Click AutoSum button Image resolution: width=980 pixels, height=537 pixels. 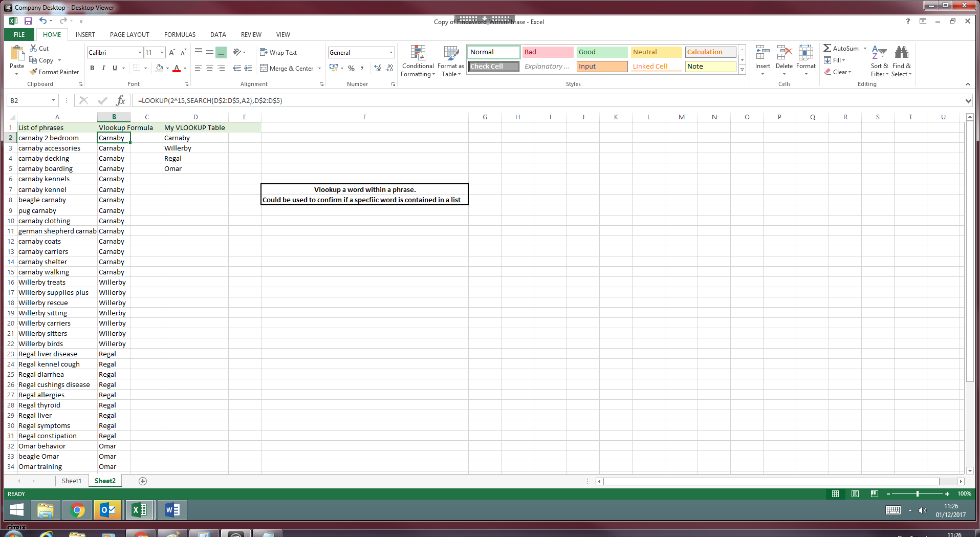[841, 48]
